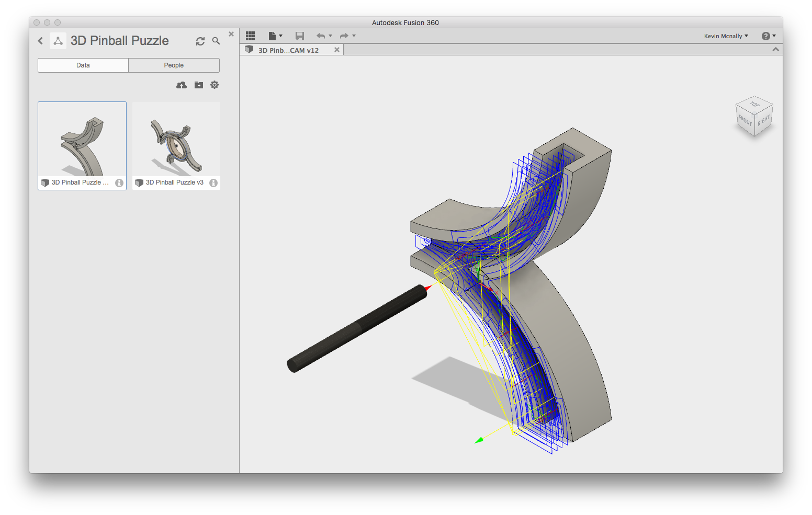
Task: Click the Redo arrow icon
Action: 344,36
